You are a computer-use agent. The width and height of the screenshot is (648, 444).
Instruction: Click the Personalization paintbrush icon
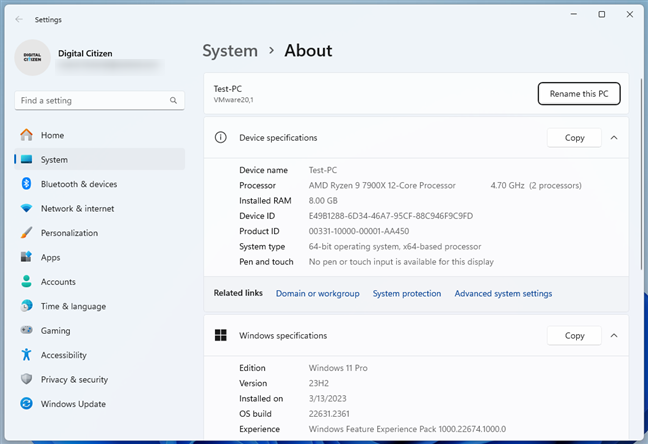coord(26,232)
